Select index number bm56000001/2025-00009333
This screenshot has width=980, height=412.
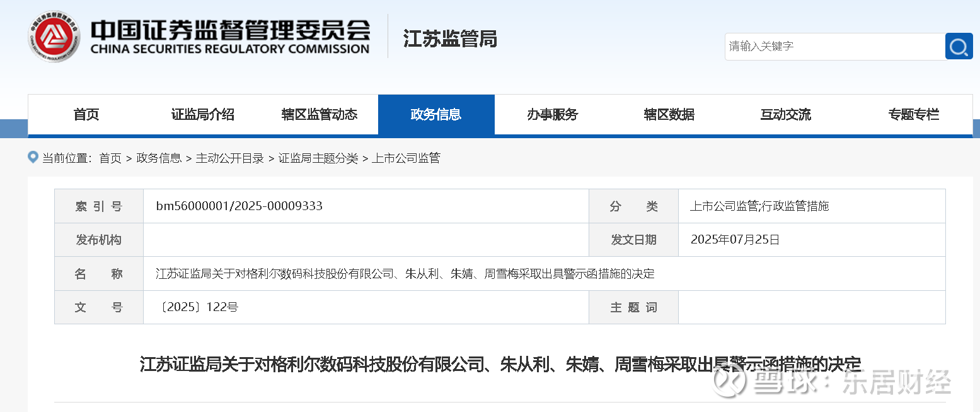tap(239, 206)
